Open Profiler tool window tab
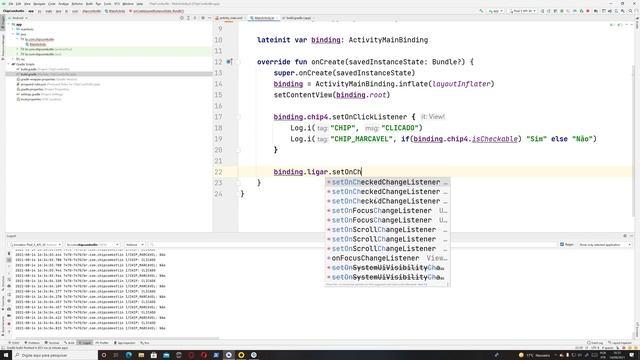Image resolution: width=640 pixels, height=360 pixels. coord(102,343)
